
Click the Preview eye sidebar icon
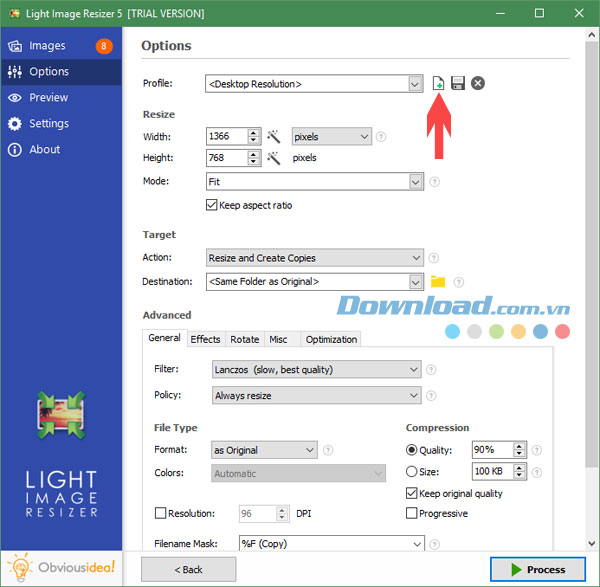[15, 98]
